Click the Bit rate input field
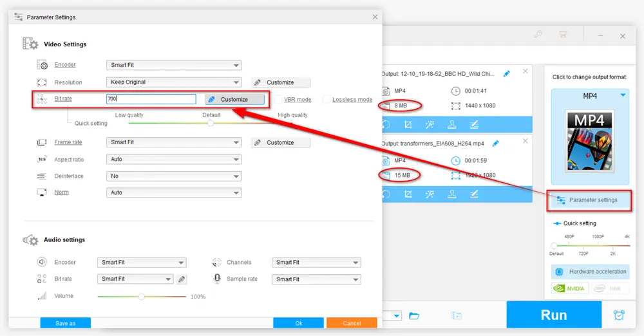Viewport: 644px width, 336px height. tap(151, 99)
